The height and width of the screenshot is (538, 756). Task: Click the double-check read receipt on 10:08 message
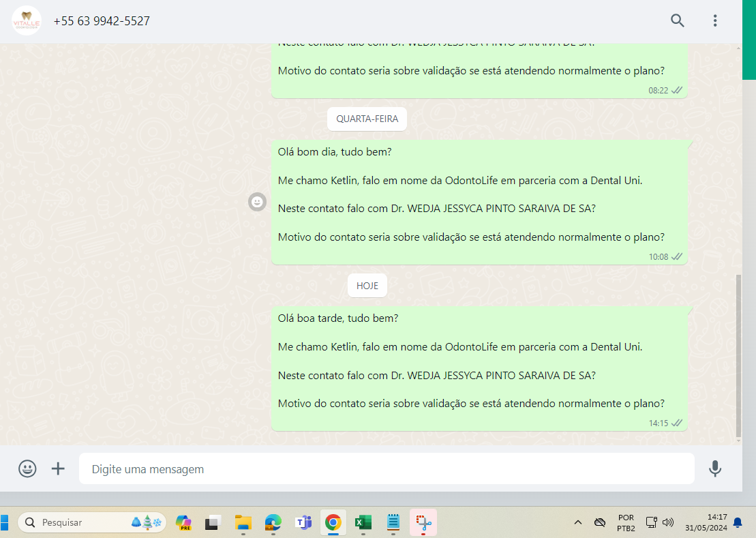point(677,257)
